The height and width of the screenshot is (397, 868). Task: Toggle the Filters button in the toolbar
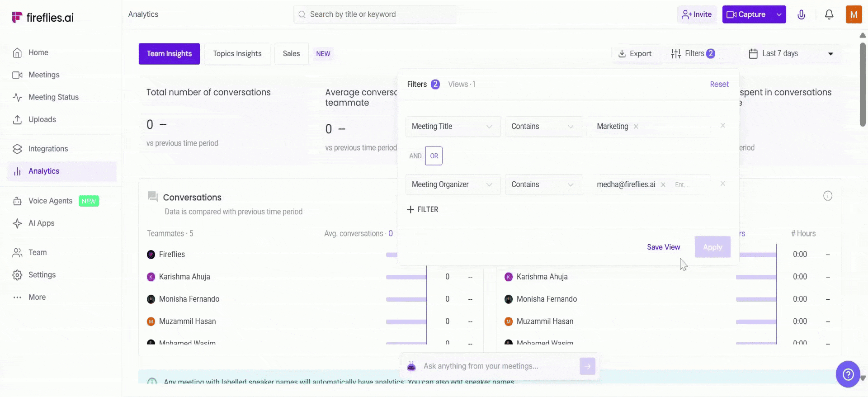693,53
